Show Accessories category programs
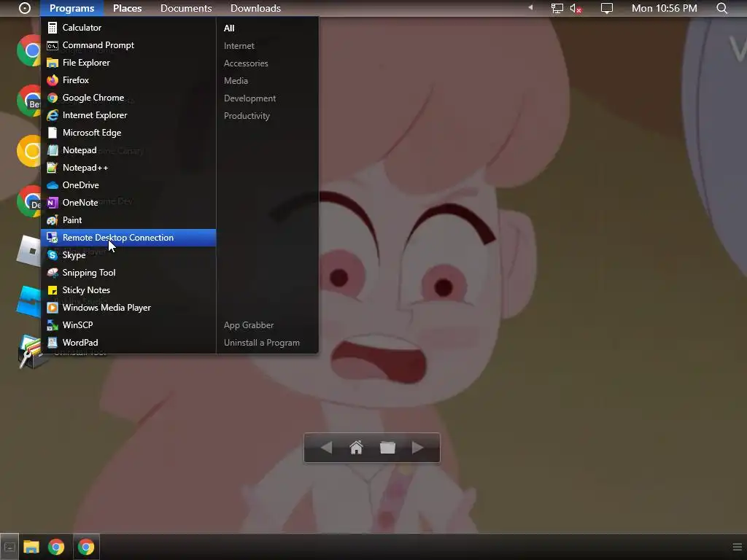This screenshot has height=560, width=747. coord(246,63)
